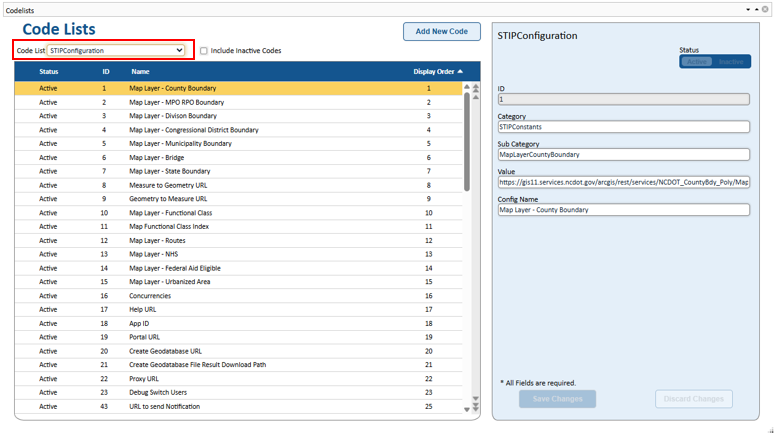774x434 pixels.
Task: Open the Code List STIPConfiguration dropdown
Action: pos(116,50)
